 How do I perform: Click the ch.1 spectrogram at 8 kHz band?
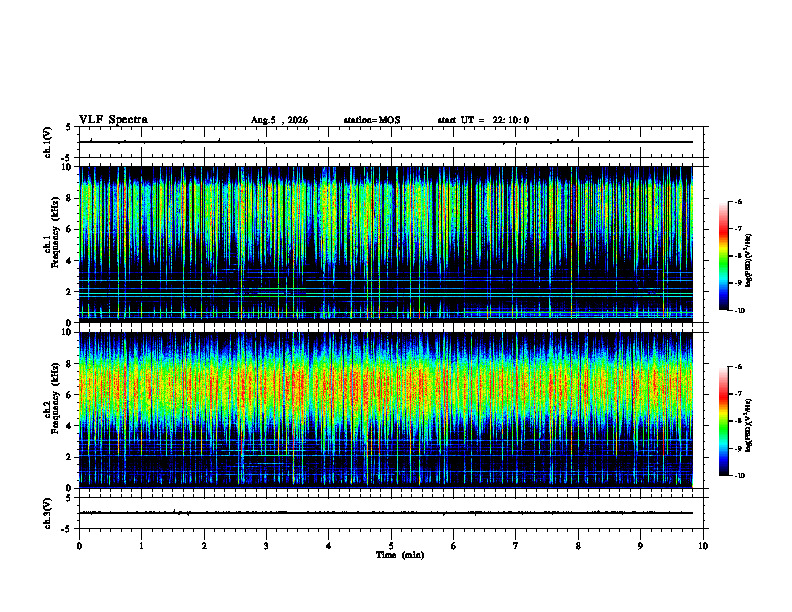tap(386, 198)
